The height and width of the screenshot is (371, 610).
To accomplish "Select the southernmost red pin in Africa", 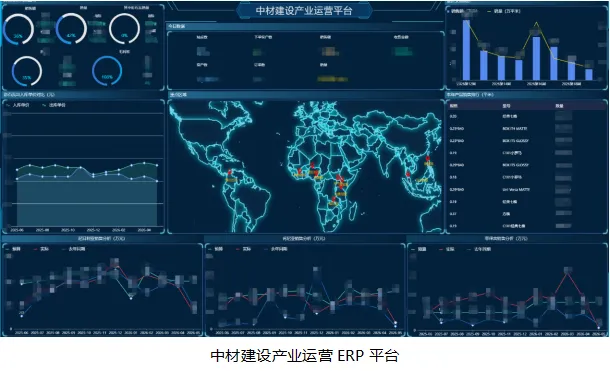I will (333, 199).
